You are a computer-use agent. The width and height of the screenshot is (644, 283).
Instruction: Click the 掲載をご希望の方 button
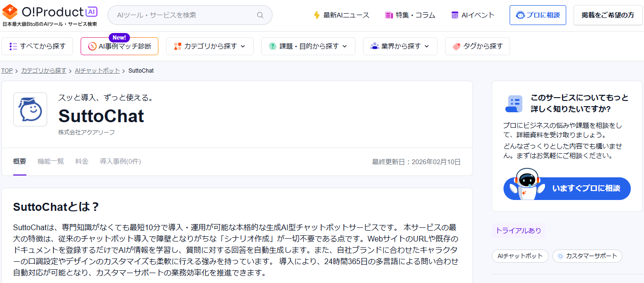coord(608,15)
